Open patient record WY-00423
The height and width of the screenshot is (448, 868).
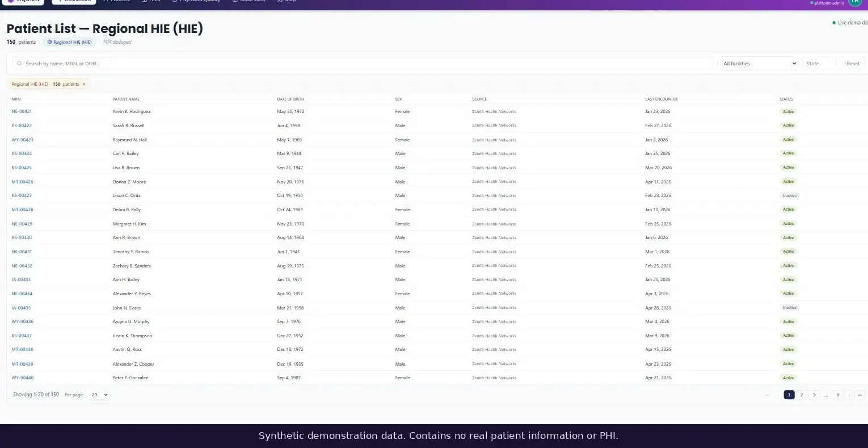22,140
